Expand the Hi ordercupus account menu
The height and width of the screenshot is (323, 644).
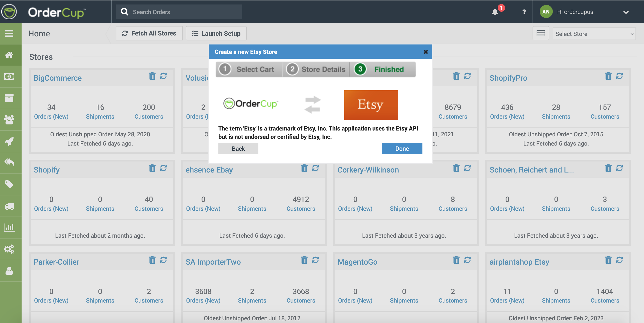coord(626,12)
